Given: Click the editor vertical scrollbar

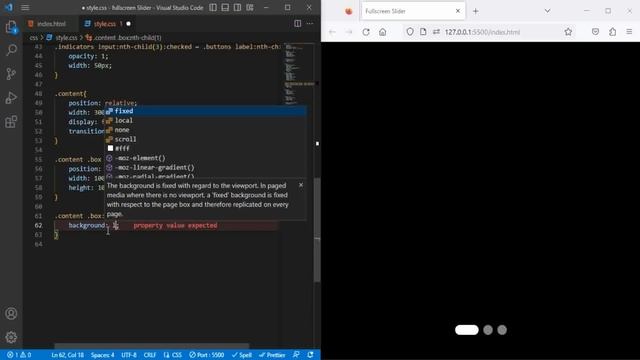Looking at the screenshot, I should [317, 231].
